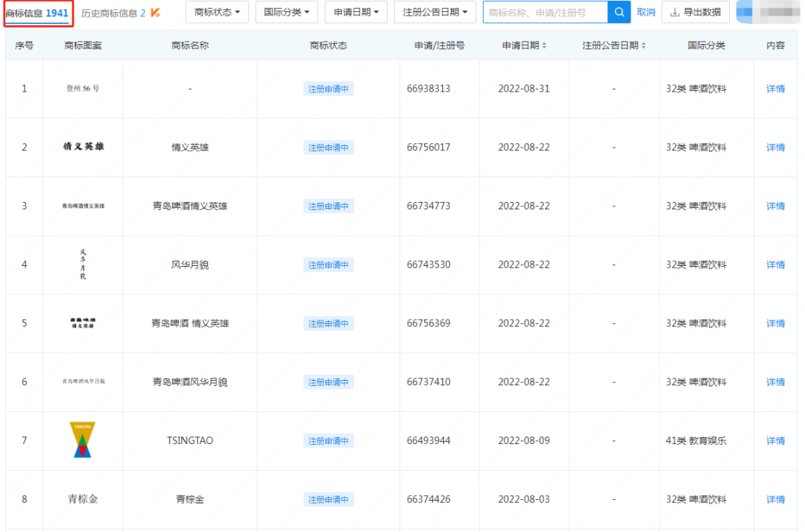Focus the trademark name search field
Image resolution: width=805 pixels, height=532 pixels.
[545, 12]
